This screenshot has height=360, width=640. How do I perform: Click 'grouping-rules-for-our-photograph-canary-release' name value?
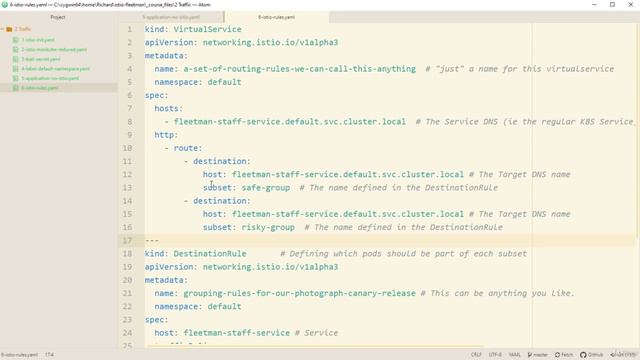pos(299,293)
